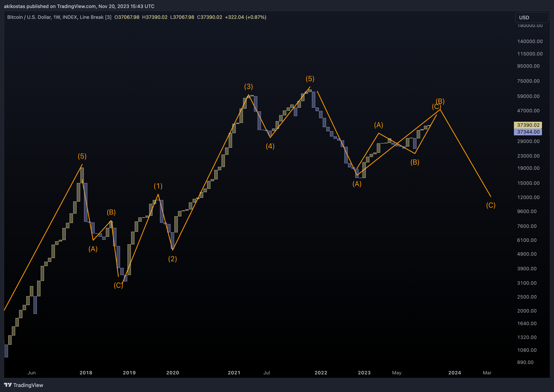The image size is (554, 392).
Task: Click the 47000.00 price axis level
Action: pos(528,111)
